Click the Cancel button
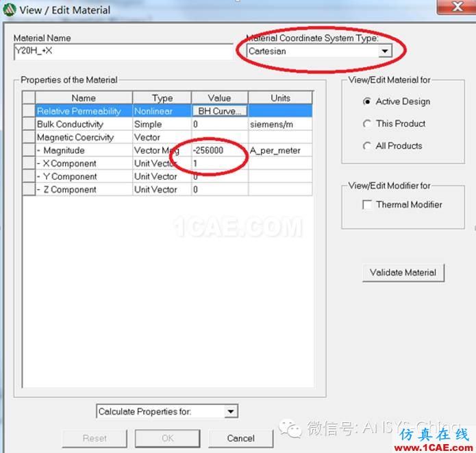 coord(240,438)
